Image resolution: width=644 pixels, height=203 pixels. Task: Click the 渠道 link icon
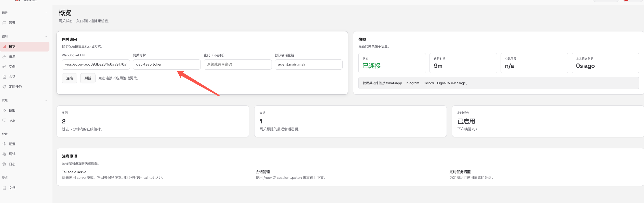click(x=4, y=57)
